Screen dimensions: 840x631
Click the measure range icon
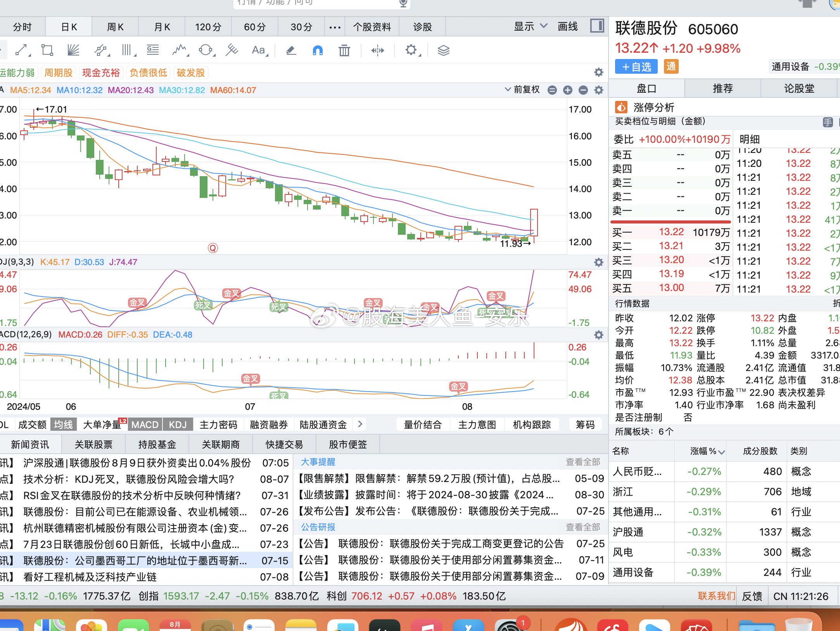(377, 50)
